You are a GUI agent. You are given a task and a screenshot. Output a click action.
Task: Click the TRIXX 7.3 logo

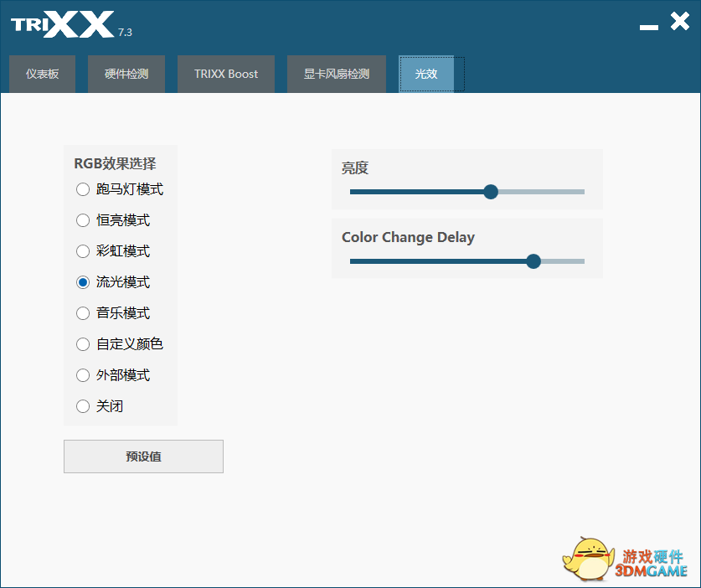pos(71,24)
